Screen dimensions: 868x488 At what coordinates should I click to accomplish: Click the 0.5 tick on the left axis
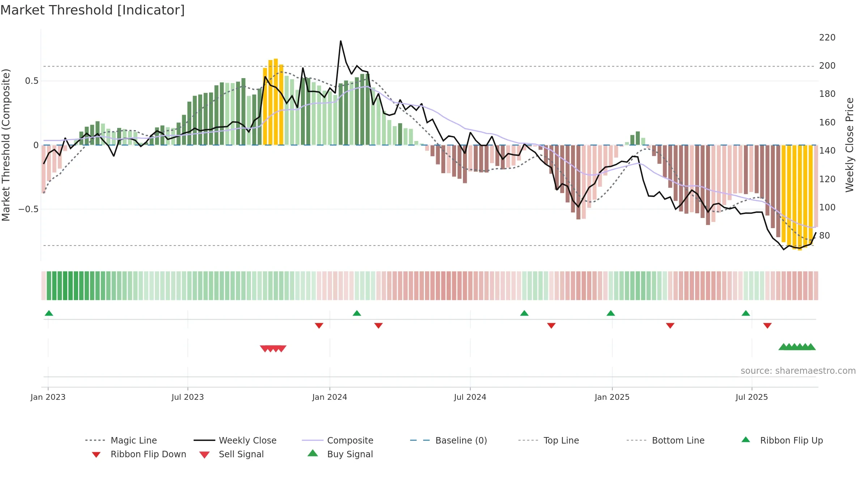click(x=32, y=81)
